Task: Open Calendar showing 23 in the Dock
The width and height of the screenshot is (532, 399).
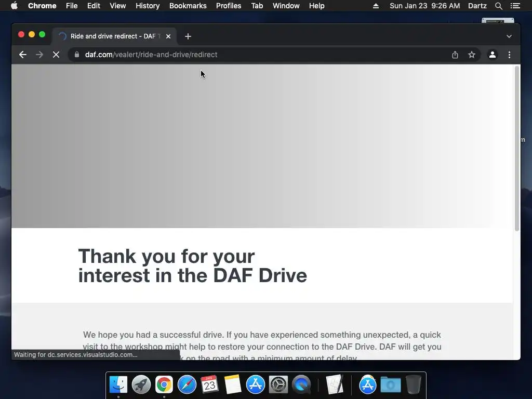Action: (210, 385)
